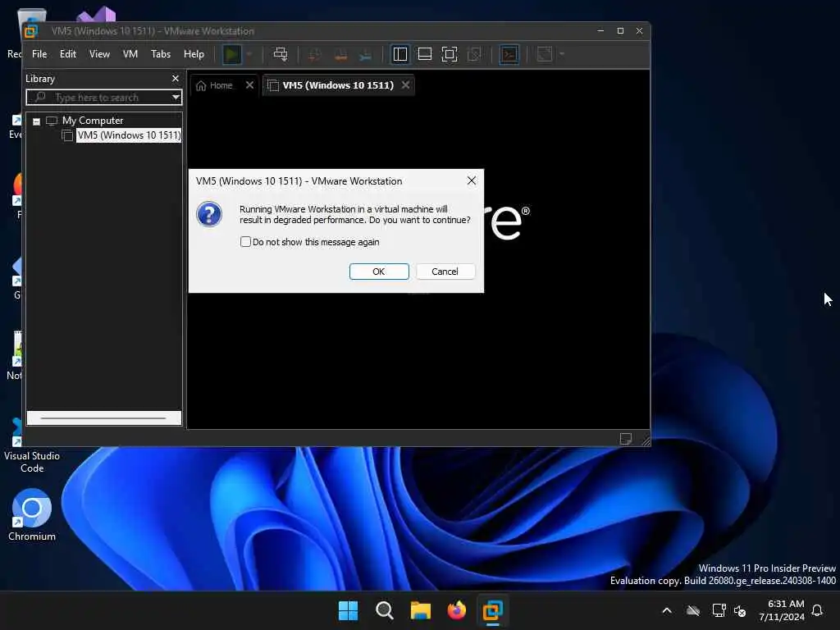Open Snapshot Manager toolbar icon

[365, 54]
